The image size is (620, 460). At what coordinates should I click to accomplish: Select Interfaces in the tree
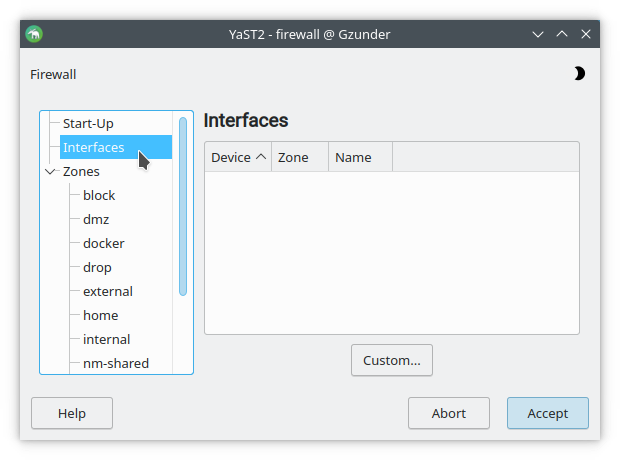tap(94, 148)
